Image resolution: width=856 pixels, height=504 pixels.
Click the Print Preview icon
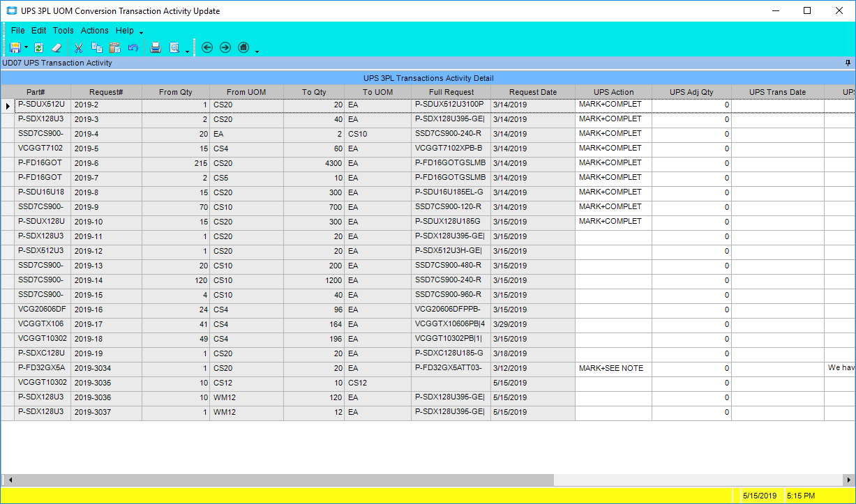(x=174, y=47)
